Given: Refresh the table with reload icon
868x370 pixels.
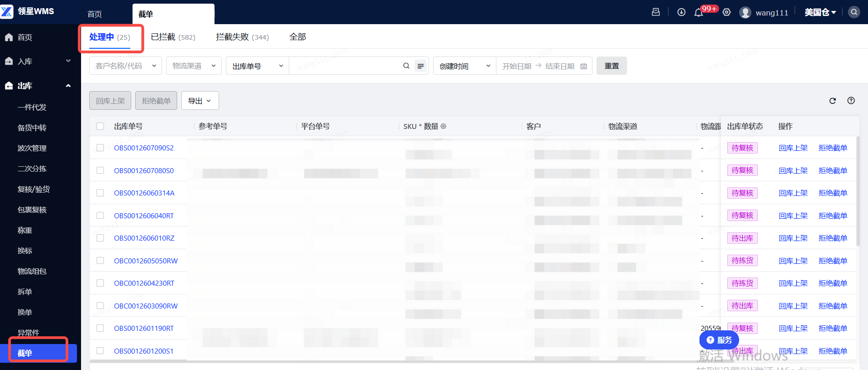Looking at the screenshot, I should 832,101.
